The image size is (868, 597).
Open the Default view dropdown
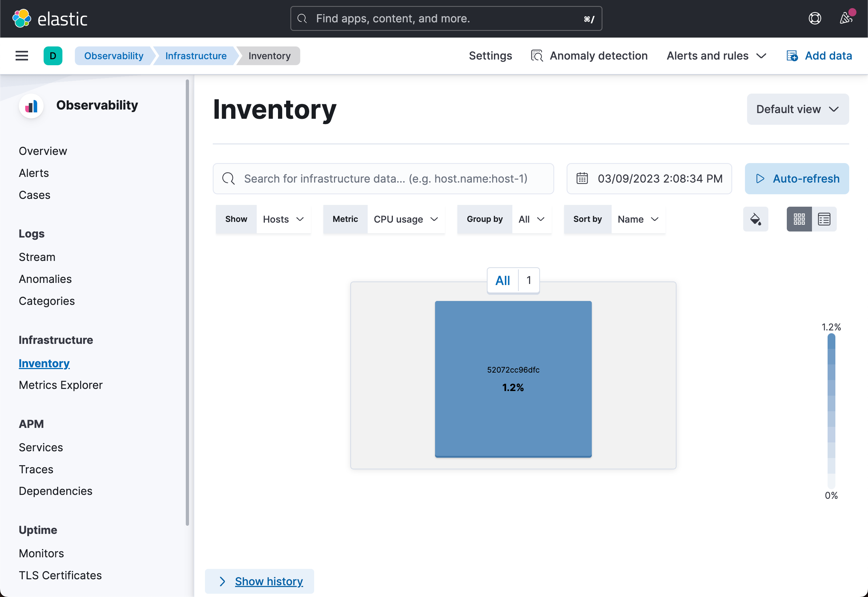[798, 109]
